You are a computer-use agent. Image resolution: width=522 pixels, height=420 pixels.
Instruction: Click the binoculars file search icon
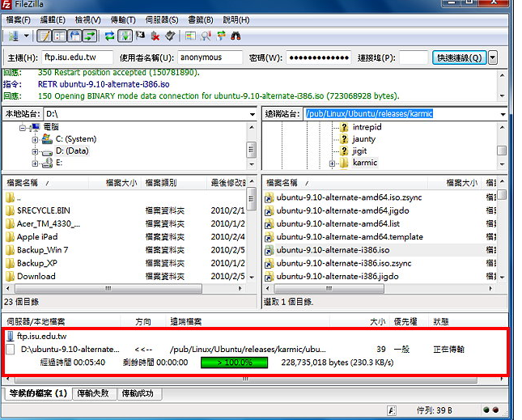click(236, 36)
